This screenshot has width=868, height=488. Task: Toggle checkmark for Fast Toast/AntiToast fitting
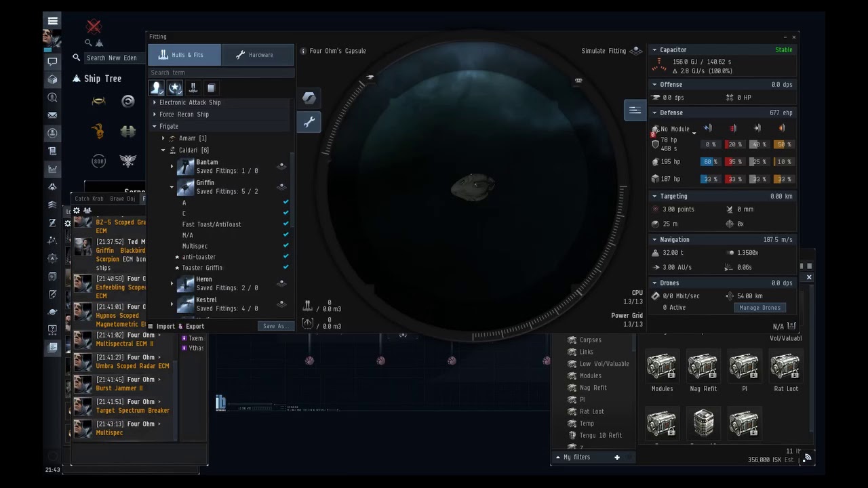tap(285, 224)
